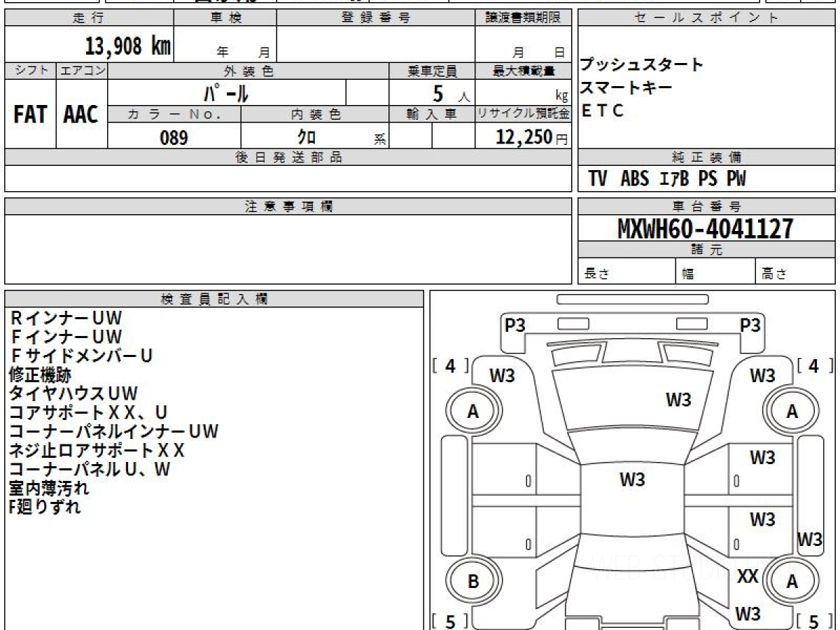The height and width of the screenshot is (630, 840).
Task: Select the W3 mark on the hood
Action: point(678,400)
